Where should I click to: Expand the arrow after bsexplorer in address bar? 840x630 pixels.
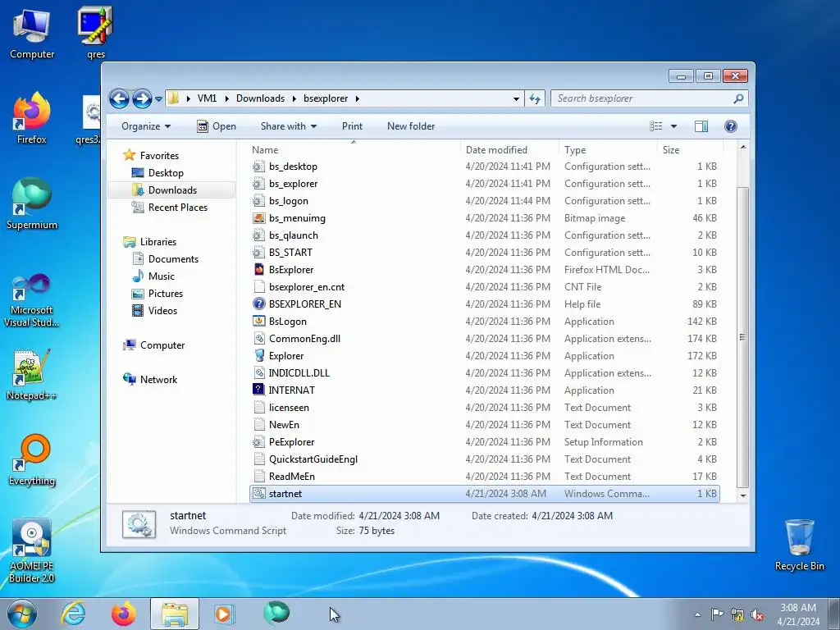[358, 98]
